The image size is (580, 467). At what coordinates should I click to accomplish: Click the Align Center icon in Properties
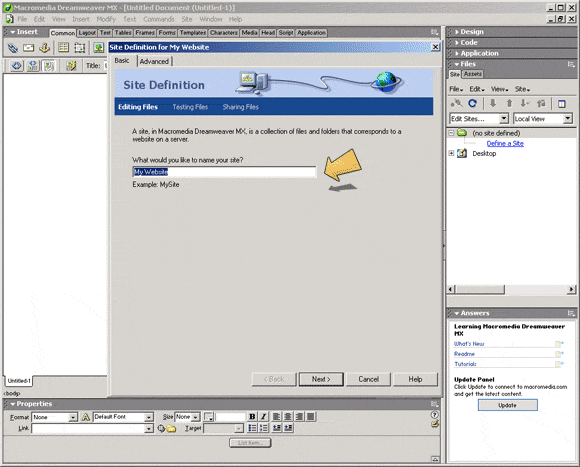pos(288,417)
